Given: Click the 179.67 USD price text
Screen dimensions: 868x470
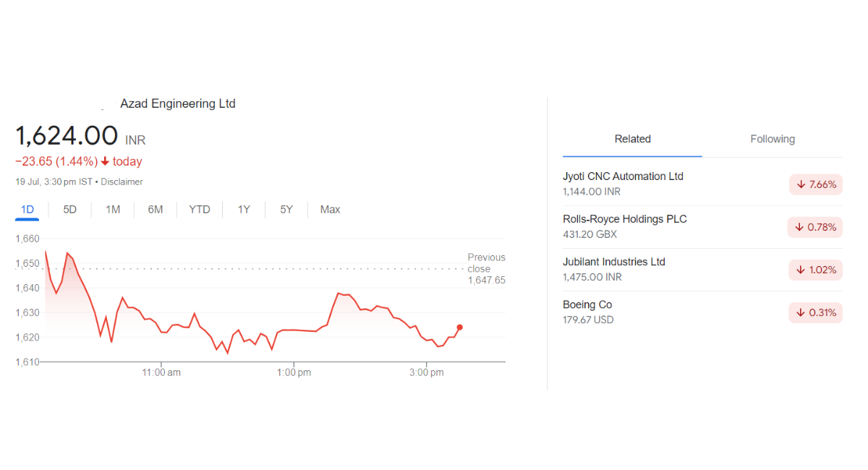Looking at the screenshot, I should (588, 320).
